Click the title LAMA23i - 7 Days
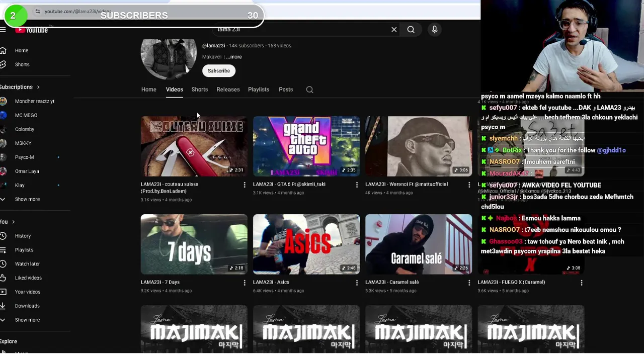 [160, 282]
